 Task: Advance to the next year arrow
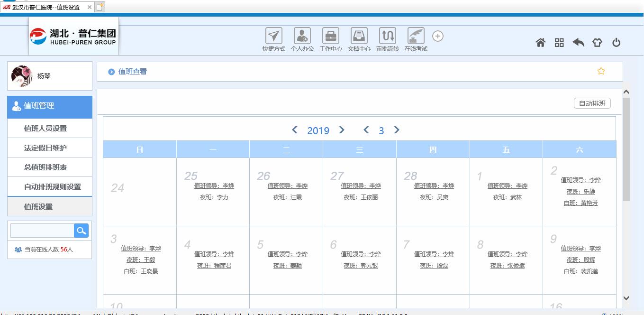tap(342, 130)
